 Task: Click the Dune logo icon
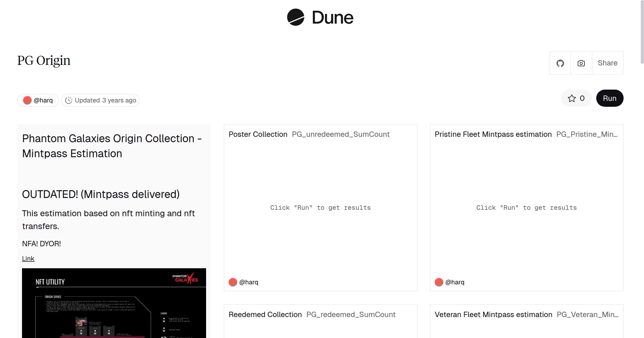click(x=295, y=17)
